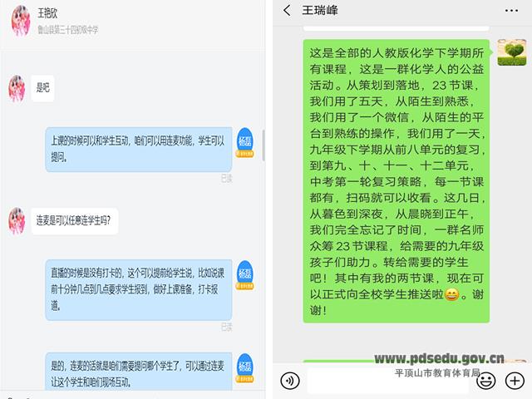Click the message input field in WeChat

388,381
